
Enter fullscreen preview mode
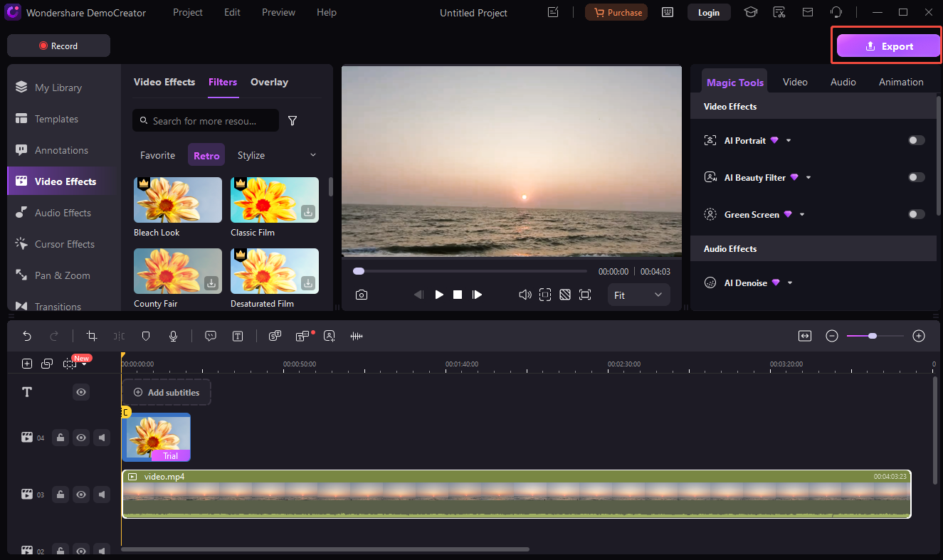coord(585,295)
